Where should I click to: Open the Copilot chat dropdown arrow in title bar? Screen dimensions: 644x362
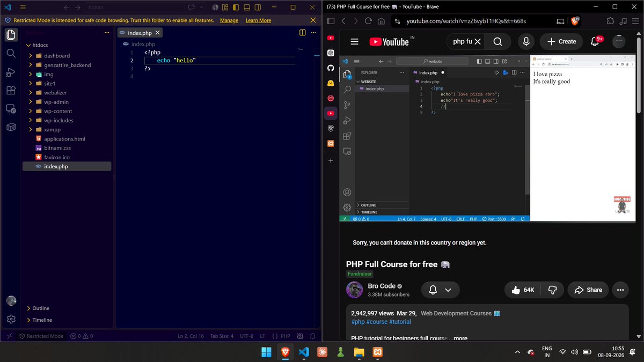coord(202,8)
